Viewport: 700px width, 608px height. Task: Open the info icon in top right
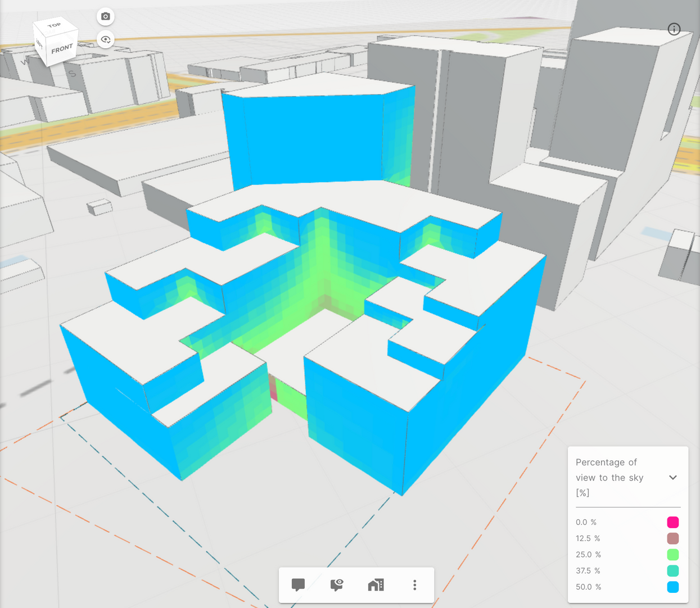click(x=674, y=29)
